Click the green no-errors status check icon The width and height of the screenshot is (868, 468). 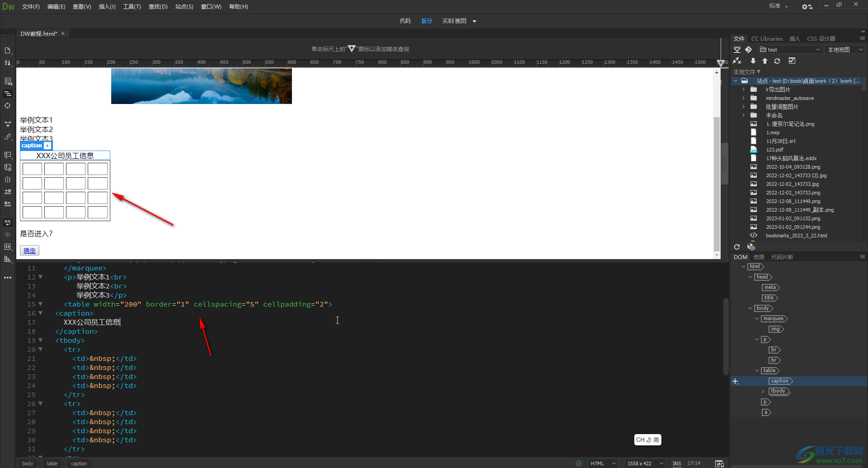[579, 463]
